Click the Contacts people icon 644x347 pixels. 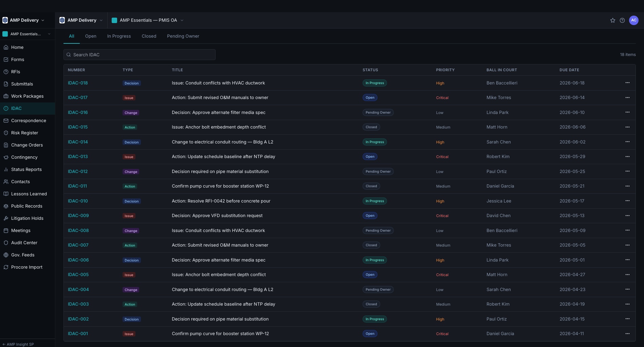pyautogui.click(x=6, y=182)
